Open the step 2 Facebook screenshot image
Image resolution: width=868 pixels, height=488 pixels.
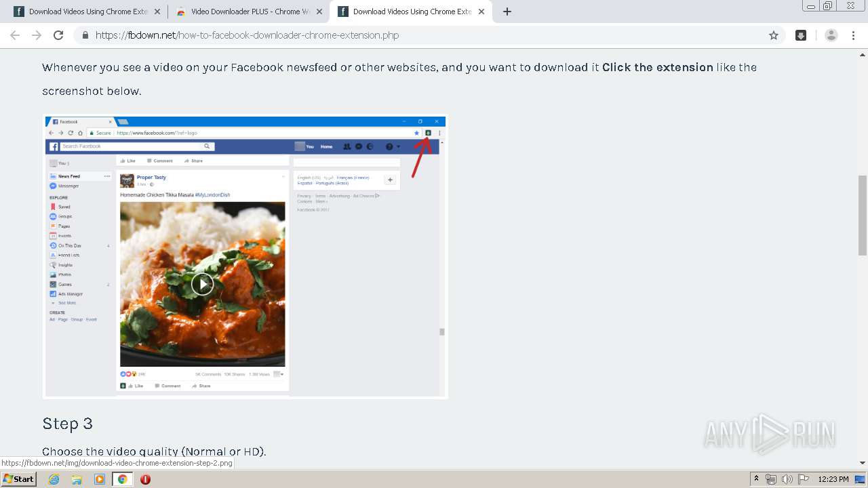(x=245, y=256)
